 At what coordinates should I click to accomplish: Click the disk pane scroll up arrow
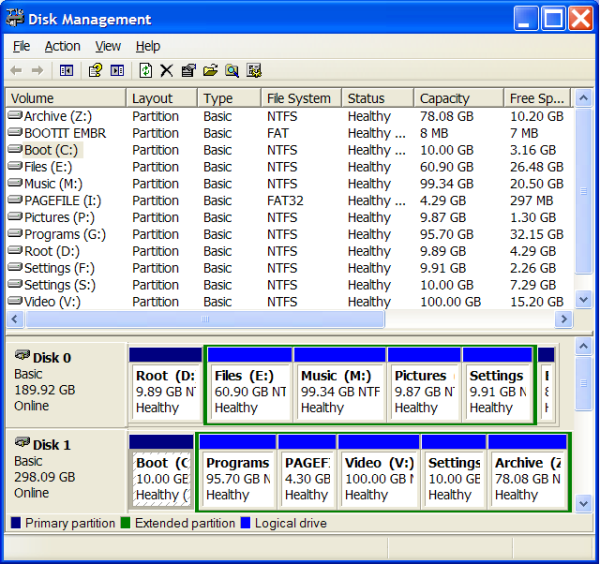584,347
